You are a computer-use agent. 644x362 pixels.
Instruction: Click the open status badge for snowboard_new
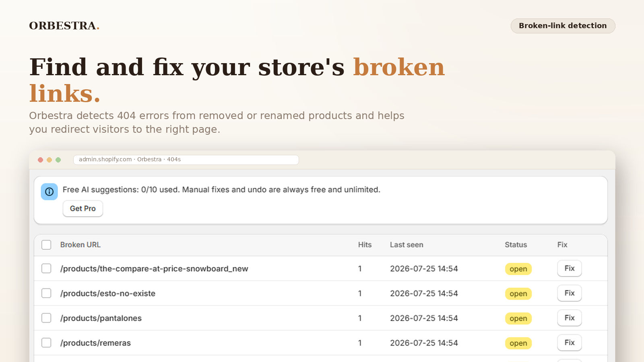click(518, 269)
